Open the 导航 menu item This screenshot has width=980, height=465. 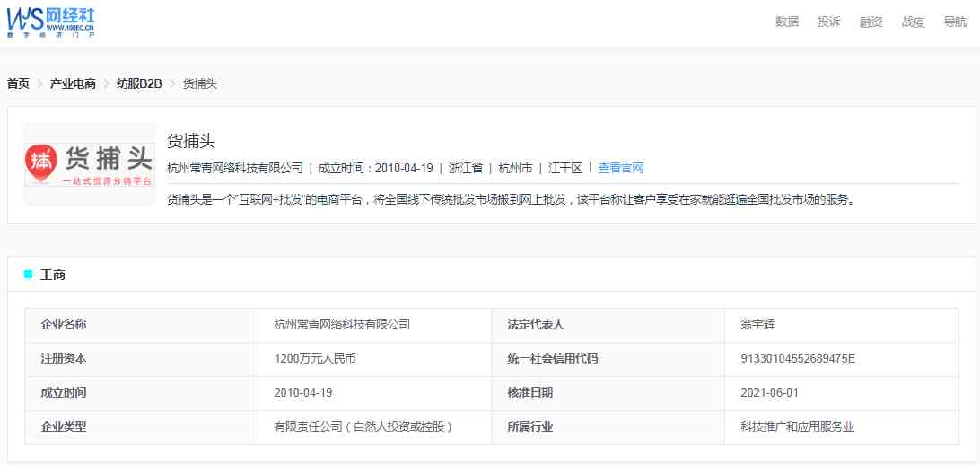[x=955, y=22]
